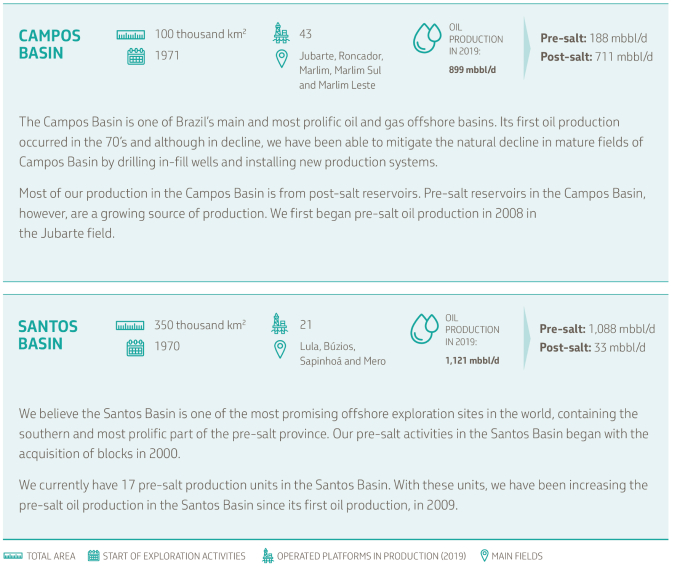The width and height of the screenshot is (674, 569).
Task: Click the Operated Platforms legend platform icon
Action: [x=267, y=556]
